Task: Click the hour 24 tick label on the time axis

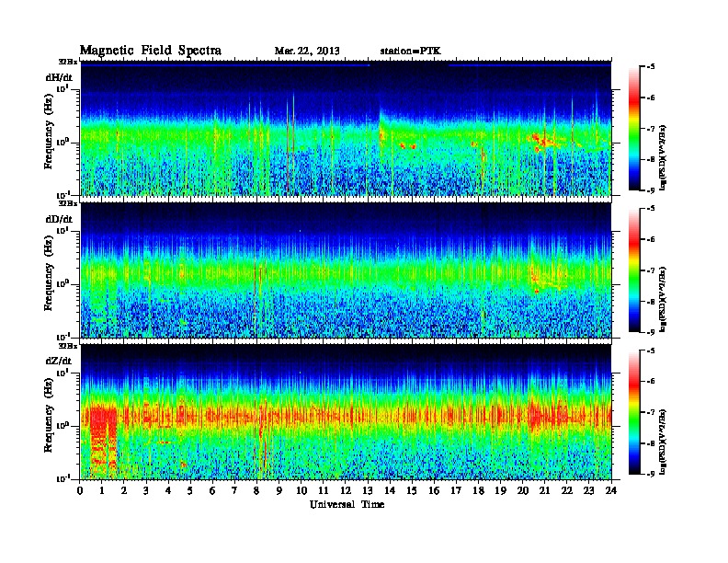Action: 611,491
